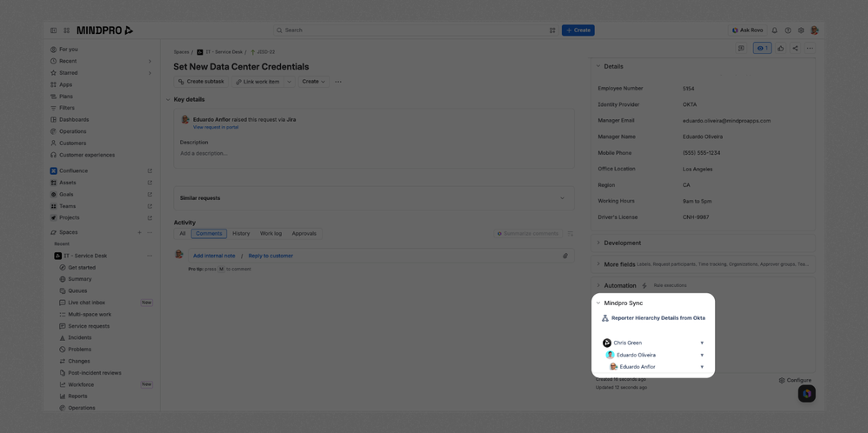Expand the Development section
Screen dimensions: 868x433
pos(598,243)
